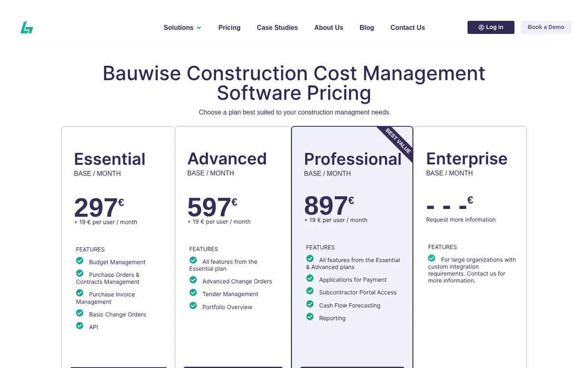Click check icon next to Purchase Invoice Management
Screen dimensions: 588x368
(x=80, y=293)
